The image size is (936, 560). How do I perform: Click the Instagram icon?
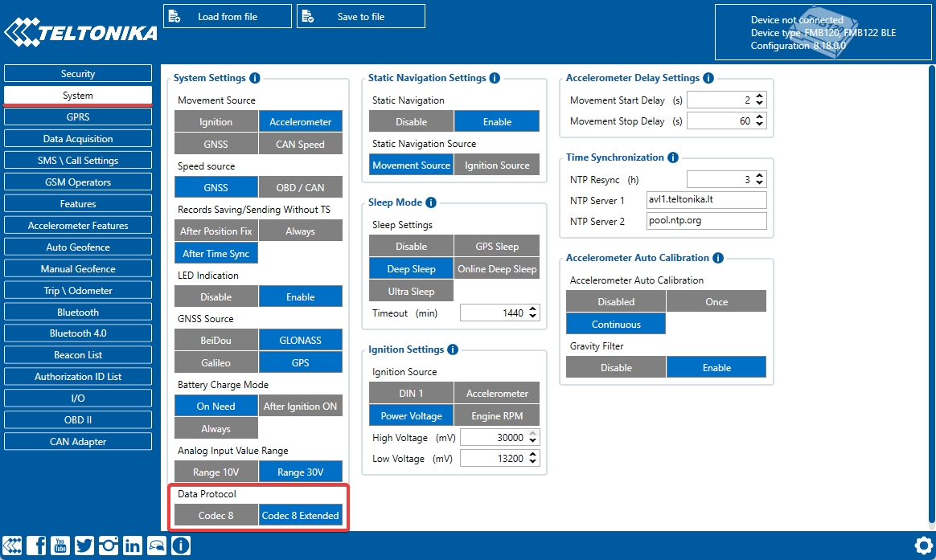[x=108, y=546]
